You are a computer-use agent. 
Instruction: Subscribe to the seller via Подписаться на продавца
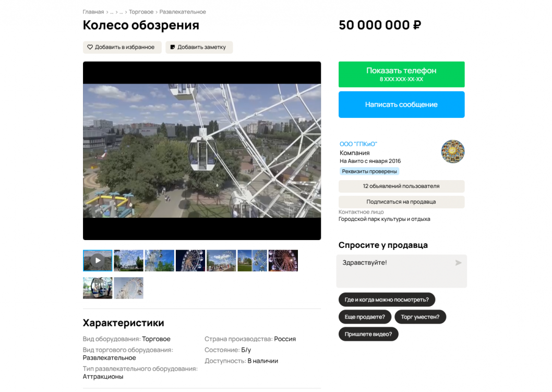pyautogui.click(x=401, y=202)
